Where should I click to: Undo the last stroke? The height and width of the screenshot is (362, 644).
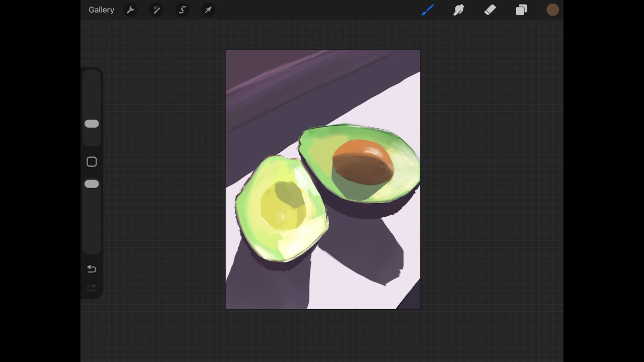[x=92, y=269]
